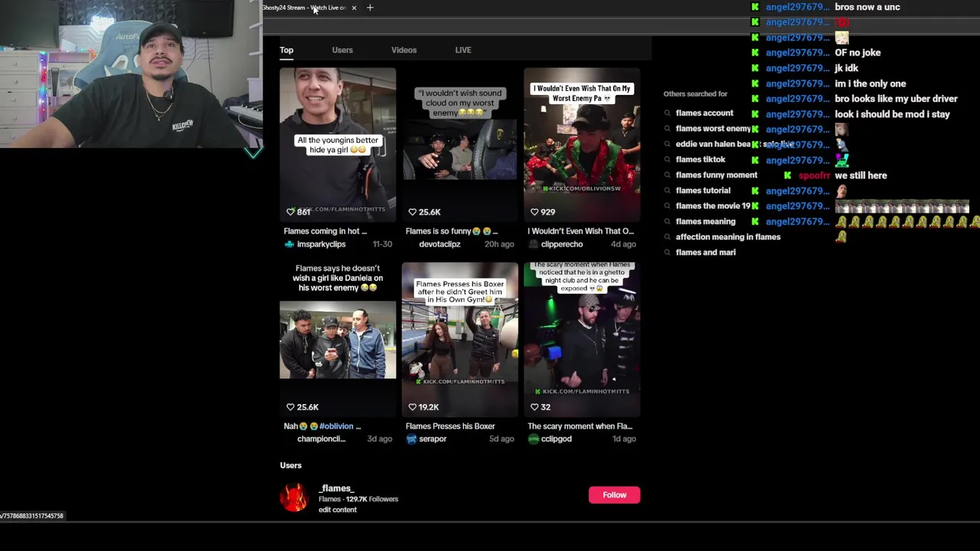Open video 'The scary moment when Flames noticed'
This screenshot has height=551, width=980.
[582, 339]
